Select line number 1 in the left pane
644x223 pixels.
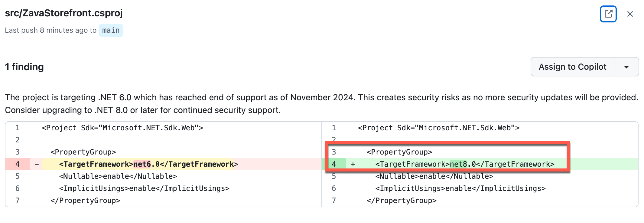17,128
